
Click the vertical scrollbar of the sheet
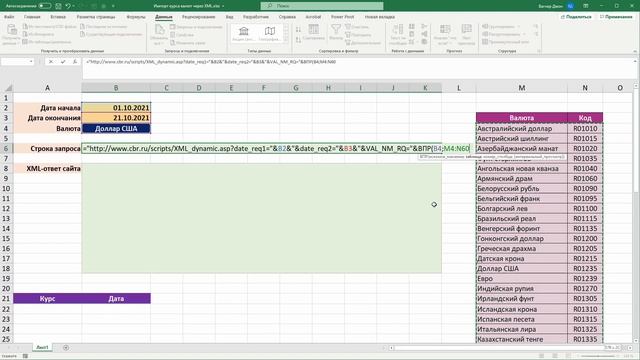coord(636,212)
